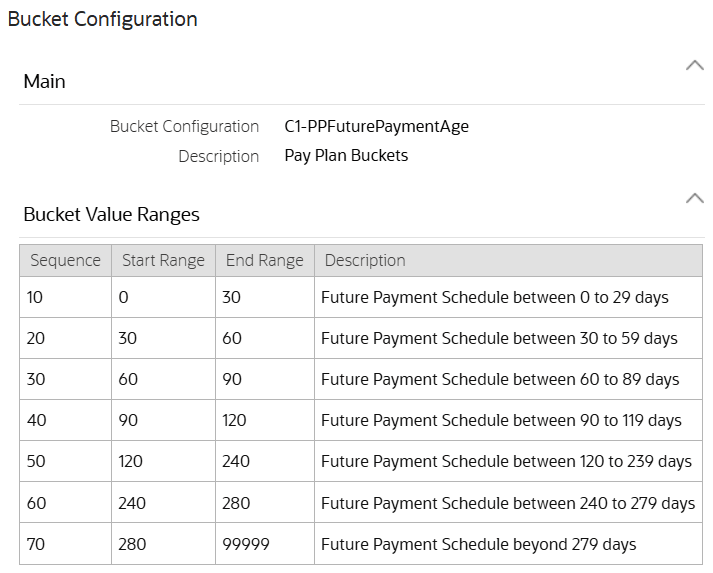Click the Start Range column header
713x573 pixels.
click(x=163, y=261)
